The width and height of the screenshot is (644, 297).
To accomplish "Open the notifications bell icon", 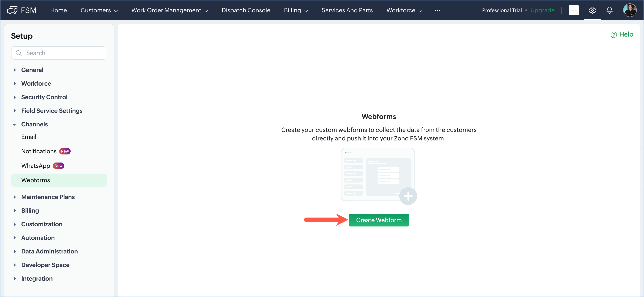I will (609, 10).
